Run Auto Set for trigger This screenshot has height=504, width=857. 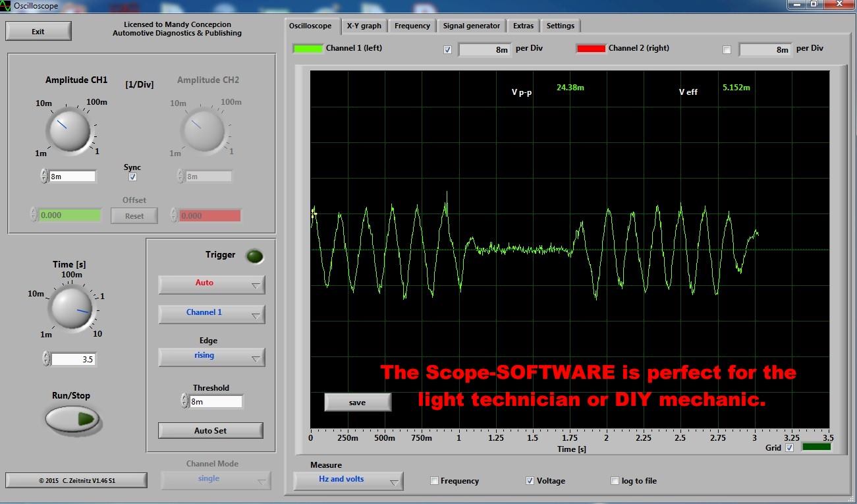click(211, 430)
